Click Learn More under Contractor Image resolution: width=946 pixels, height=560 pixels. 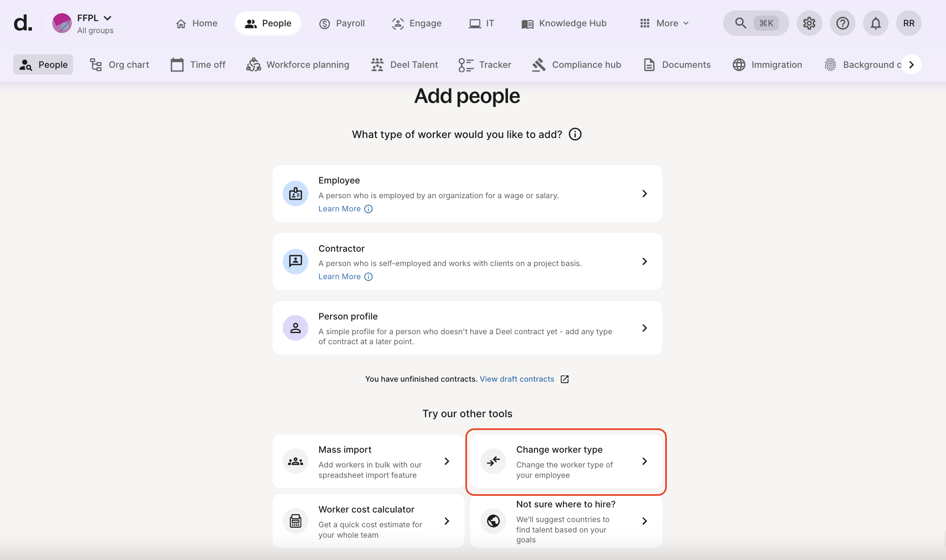(x=345, y=276)
